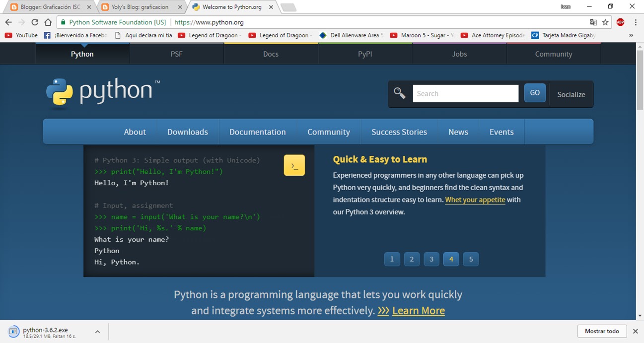Open the News menu
This screenshot has width=644, height=343.
click(x=458, y=132)
